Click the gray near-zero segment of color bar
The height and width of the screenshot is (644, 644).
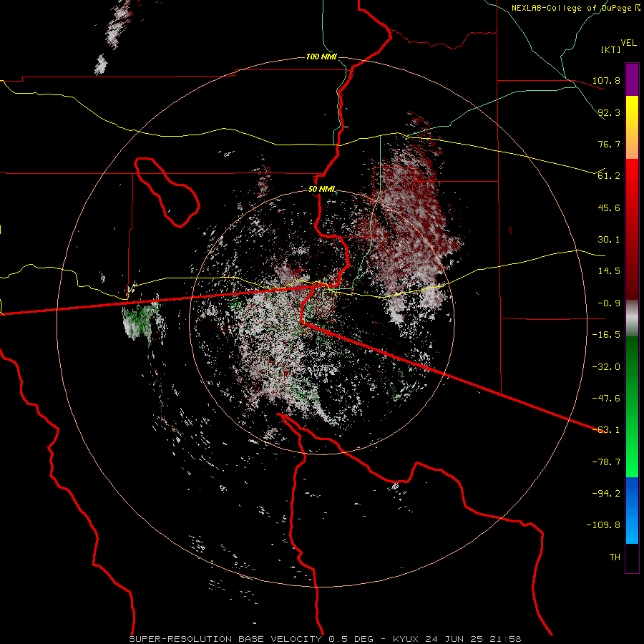(632, 318)
